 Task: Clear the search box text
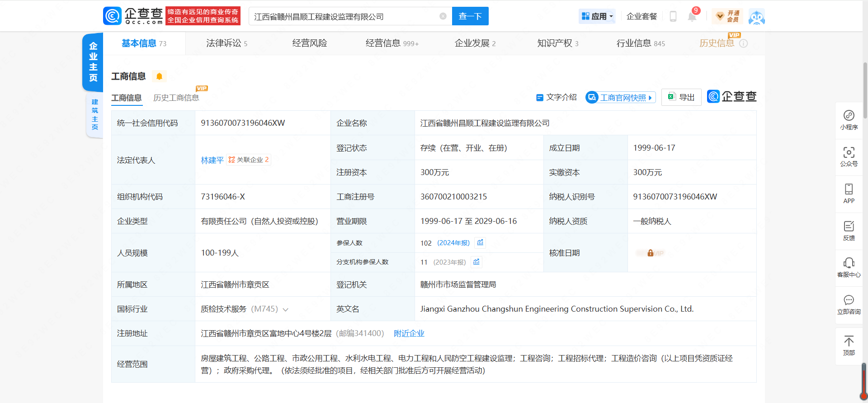(x=443, y=16)
